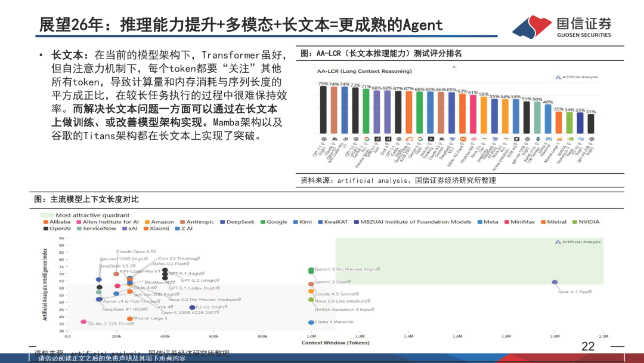This screenshot has height=363, width=644.
Task: Click the footer disclaimer 请务必阅读正文之后的免责声明
Action: click(x=112, y=359)
